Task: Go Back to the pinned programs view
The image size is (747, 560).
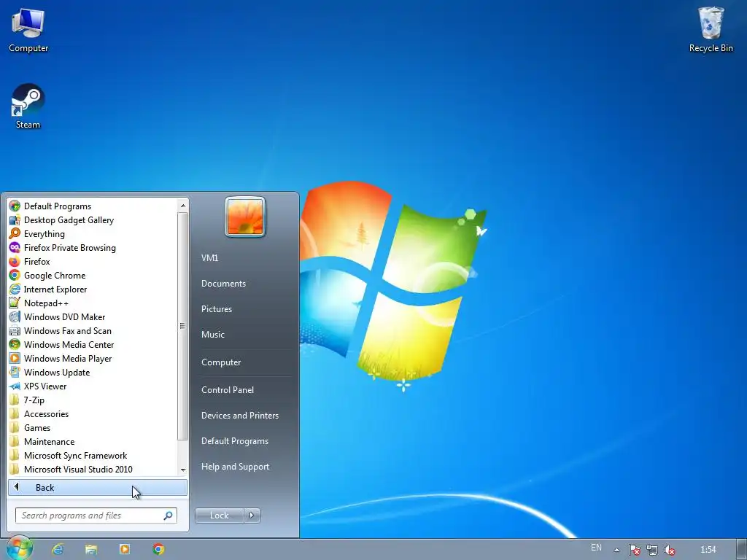Action: tap(98, 487)
